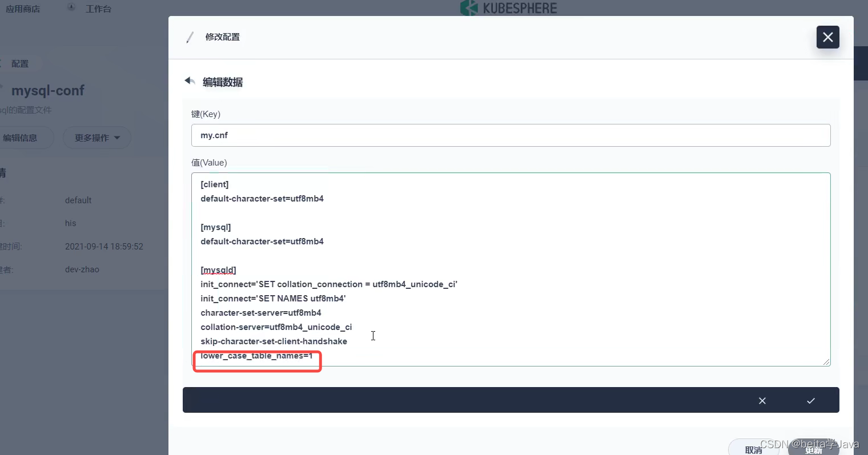This screenshot has height=455, width=868.
Task: Click the [mysqld] section line
Action: tap(218, 270)
